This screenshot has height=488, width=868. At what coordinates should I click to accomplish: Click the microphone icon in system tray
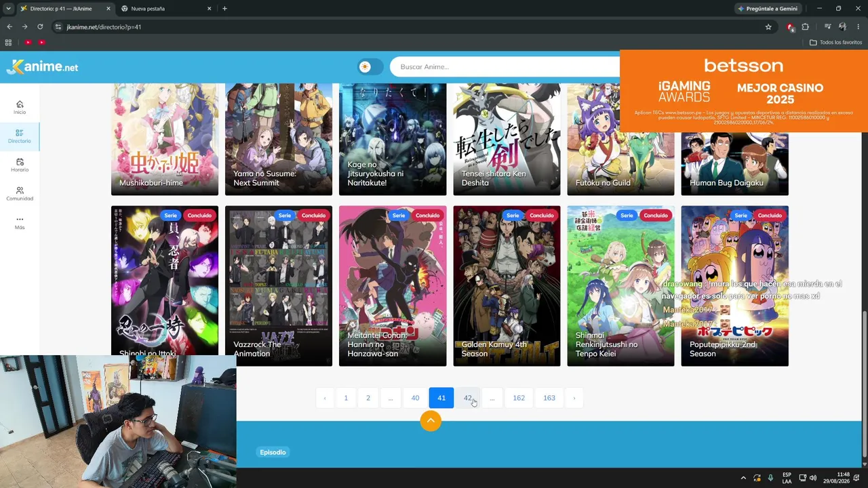point(770,478)
